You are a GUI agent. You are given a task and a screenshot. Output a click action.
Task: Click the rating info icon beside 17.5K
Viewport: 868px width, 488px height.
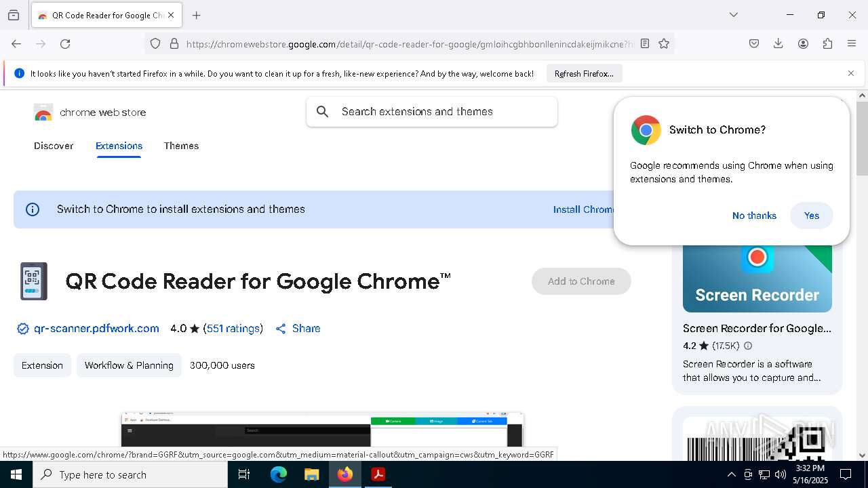(x=748, y=346)
